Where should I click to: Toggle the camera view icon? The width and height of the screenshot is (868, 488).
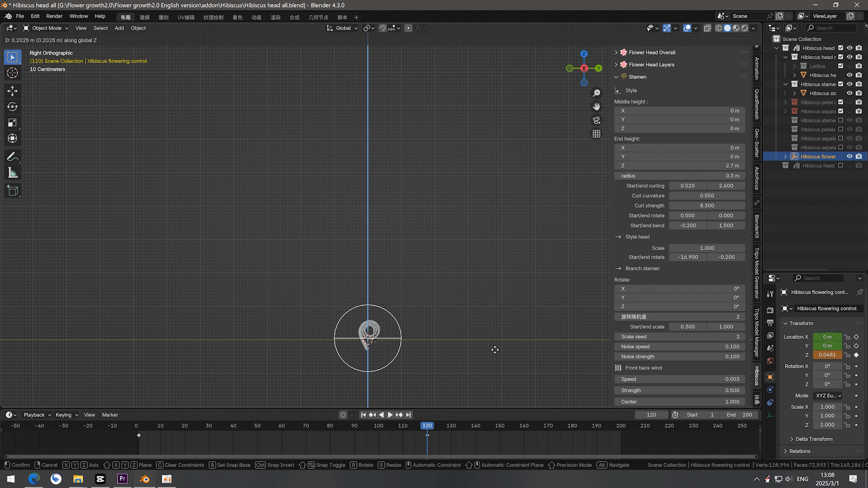click(x=597, y=120)
